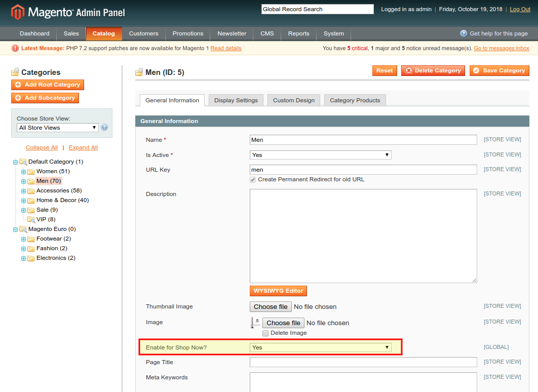Click the Fashion folder icon

pyautogui.click(x=31, y=248)
